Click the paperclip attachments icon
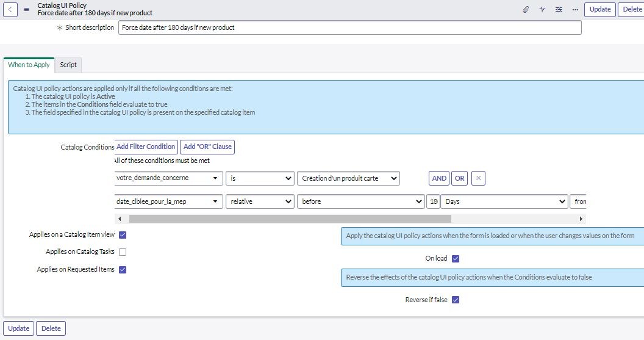Screen dimensions: 644x340 (x=526, y=10)
